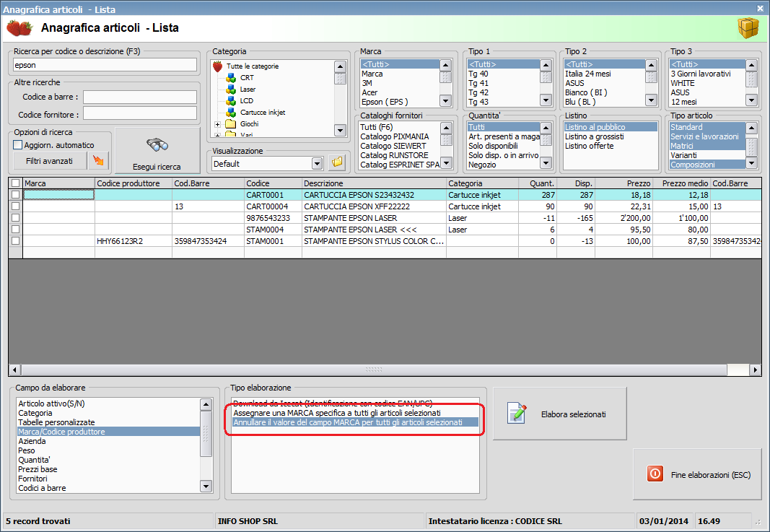Image resolution: width=770 pixels, height=532 pixels.
Task: Select Categoria in Campo da elaborare
Action: click(108, 413)
